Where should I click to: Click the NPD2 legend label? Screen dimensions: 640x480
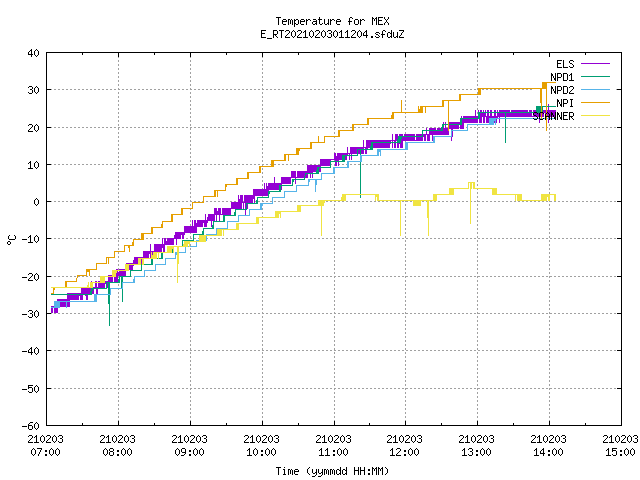562,90
